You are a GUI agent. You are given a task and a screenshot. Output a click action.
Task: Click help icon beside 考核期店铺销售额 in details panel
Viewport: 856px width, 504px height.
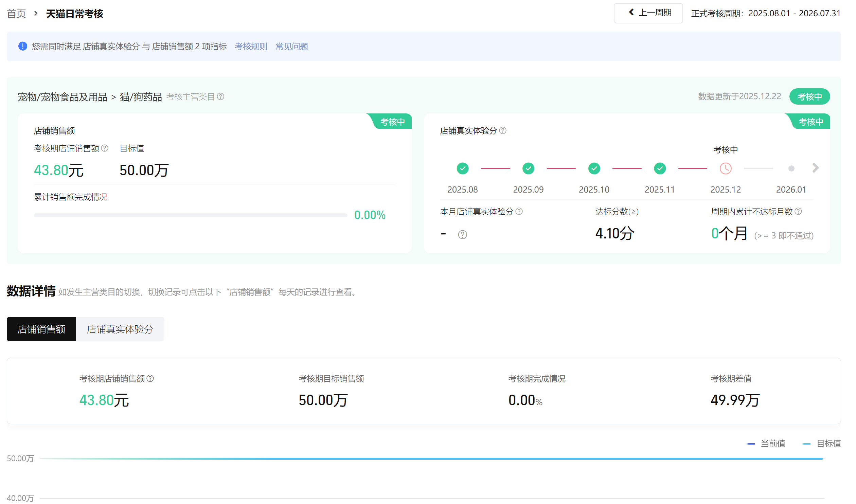click(x=150, y=379)
